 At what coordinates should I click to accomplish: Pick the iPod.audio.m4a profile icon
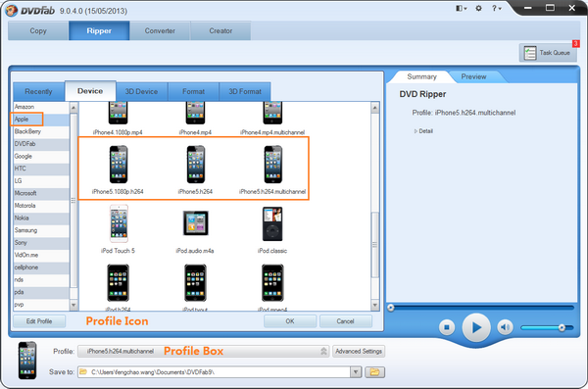tap(195, 223)
